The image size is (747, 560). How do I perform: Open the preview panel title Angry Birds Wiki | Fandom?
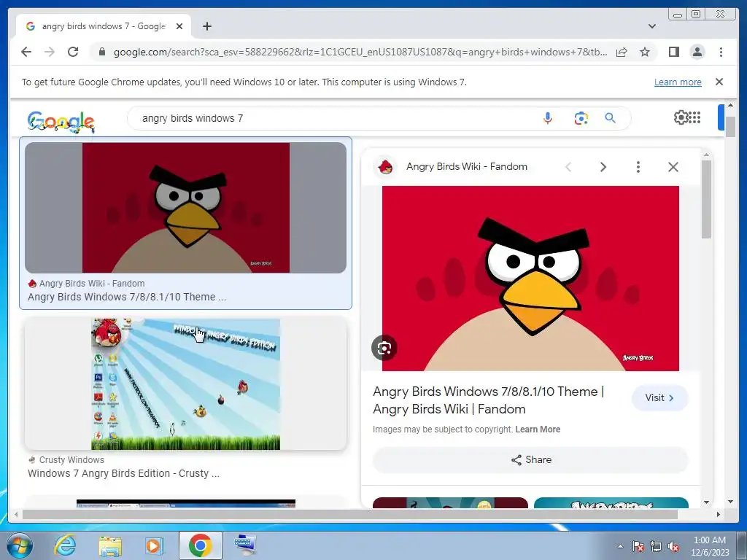point(488,400)
